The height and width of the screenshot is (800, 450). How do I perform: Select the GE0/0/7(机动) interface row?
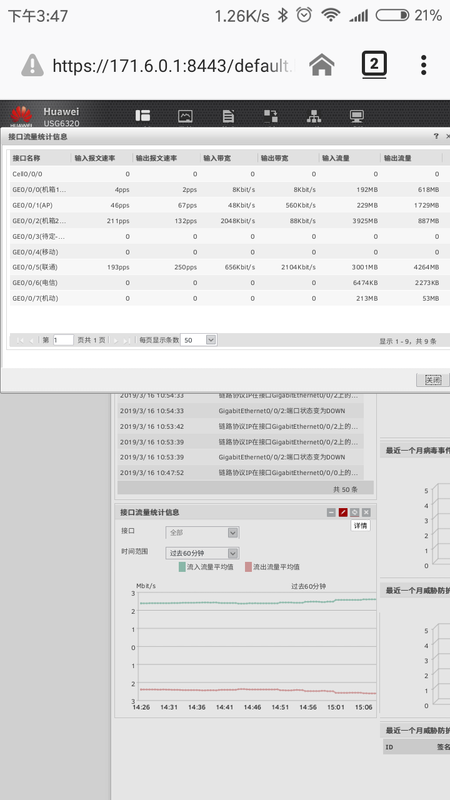click(230, 298)
